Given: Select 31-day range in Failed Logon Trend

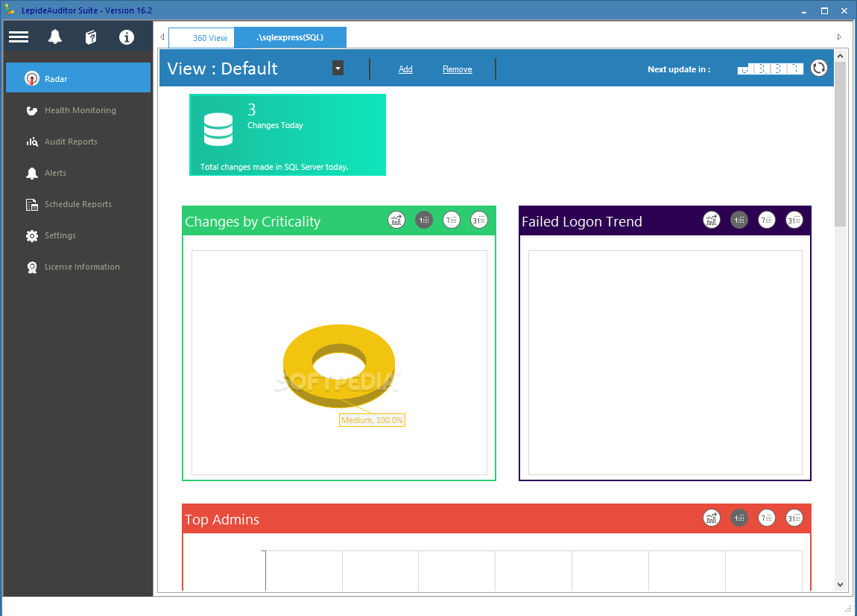Looking at the screenshot, I should 794,220.
